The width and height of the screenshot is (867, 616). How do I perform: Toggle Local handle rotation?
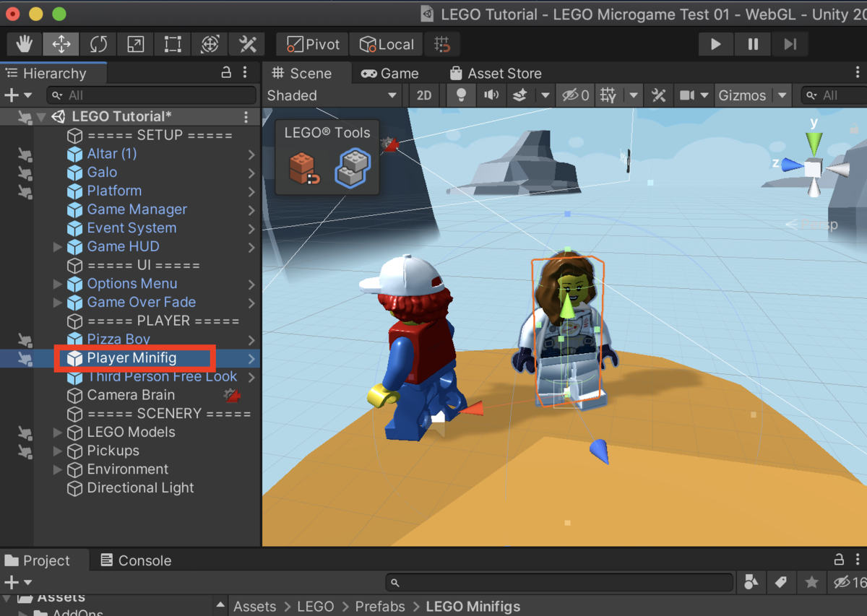tap(387, 44)
